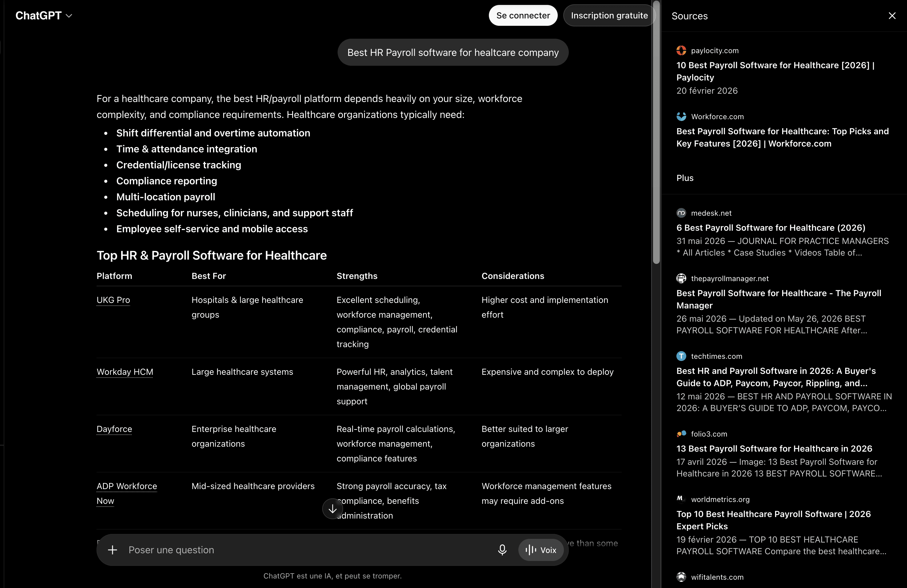Click the user prompt message bubble
The image size is (907, 588).
(453, 52)
